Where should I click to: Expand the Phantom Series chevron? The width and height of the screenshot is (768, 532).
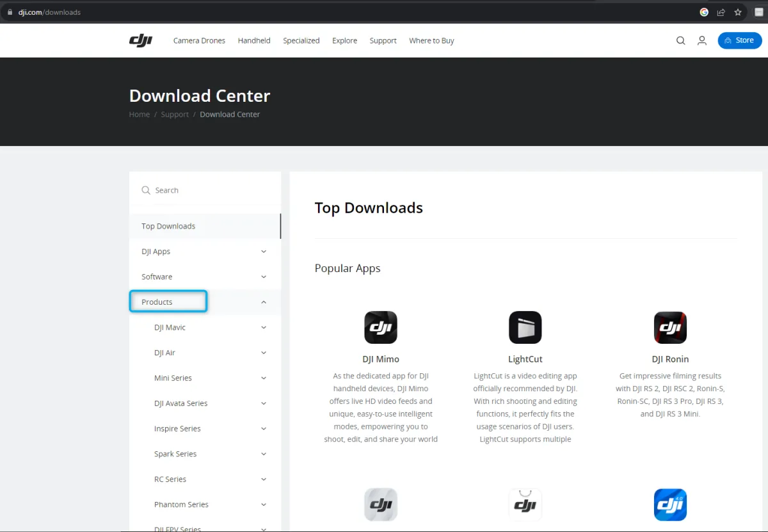pos(264,504)
